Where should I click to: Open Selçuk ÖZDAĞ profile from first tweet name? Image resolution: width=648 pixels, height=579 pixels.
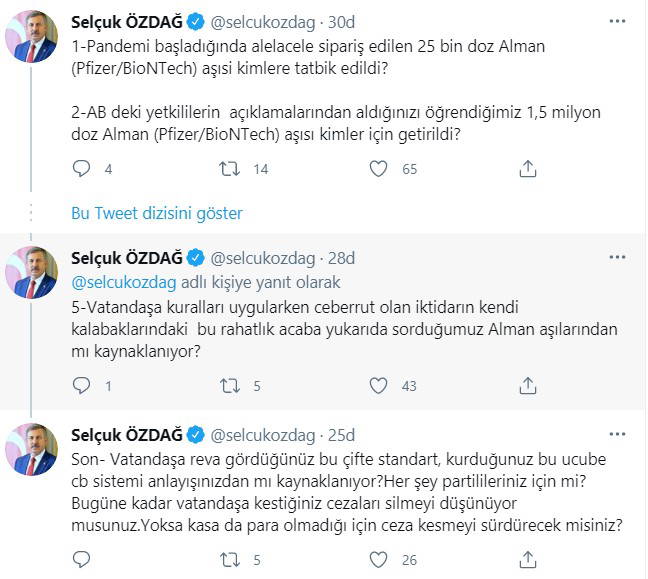click(x=127, y=20)
